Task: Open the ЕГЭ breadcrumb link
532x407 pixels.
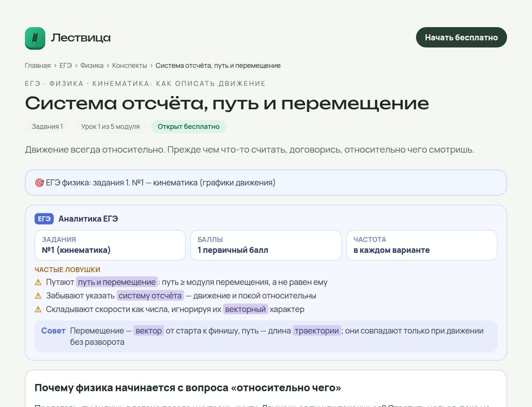Action: click(65, 66)
